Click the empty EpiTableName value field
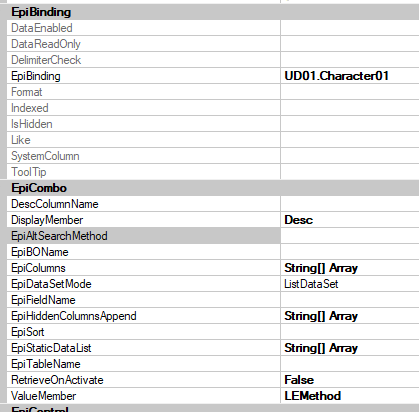 [350, 364]
